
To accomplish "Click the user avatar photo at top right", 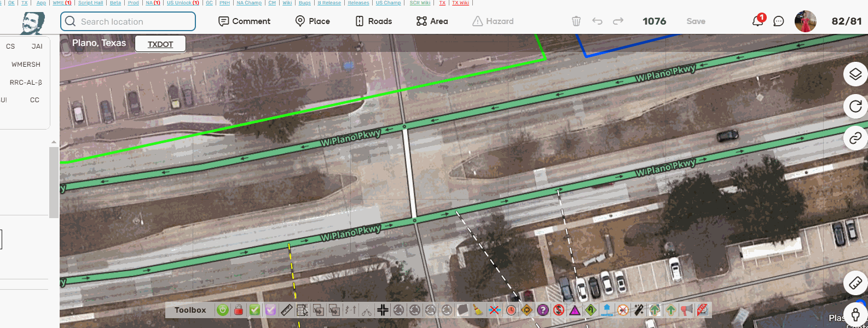I will tap(805, 21).
